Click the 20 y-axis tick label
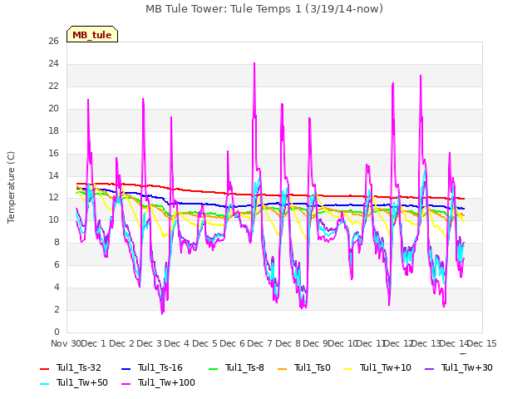The height and width of the screenshot is (399, 532). 53,109
